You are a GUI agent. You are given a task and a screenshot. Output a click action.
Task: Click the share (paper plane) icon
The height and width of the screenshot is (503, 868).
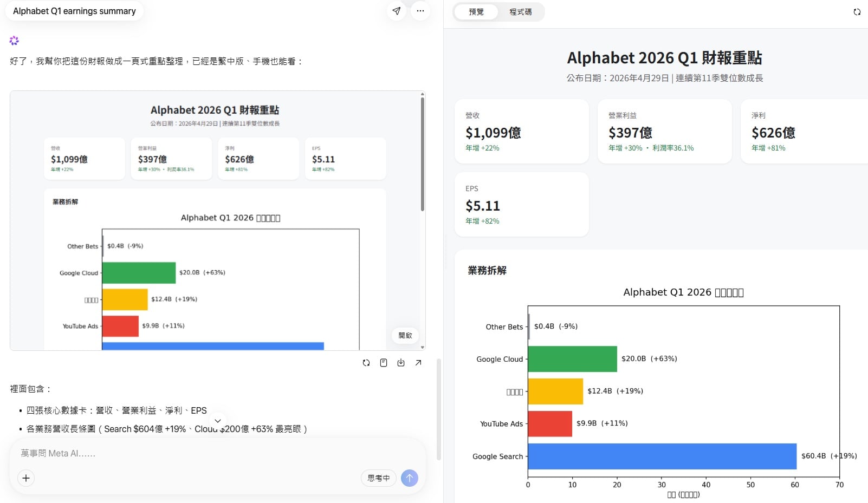pos(397,11)
